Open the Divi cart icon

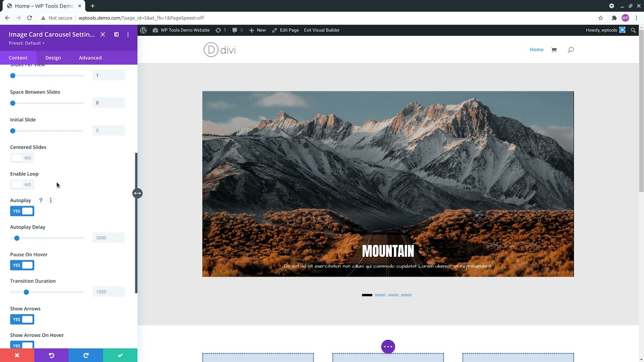(x=554, y=50)
